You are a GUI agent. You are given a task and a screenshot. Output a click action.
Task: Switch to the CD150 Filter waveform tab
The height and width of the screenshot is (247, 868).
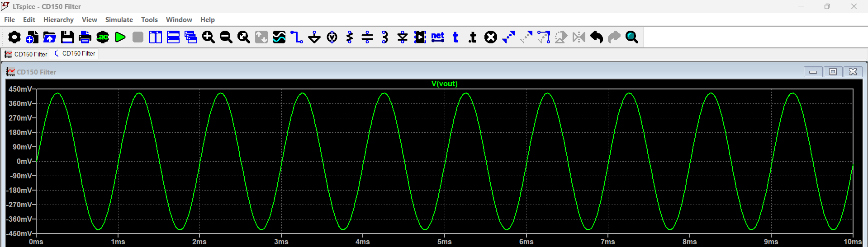point(26,54)
